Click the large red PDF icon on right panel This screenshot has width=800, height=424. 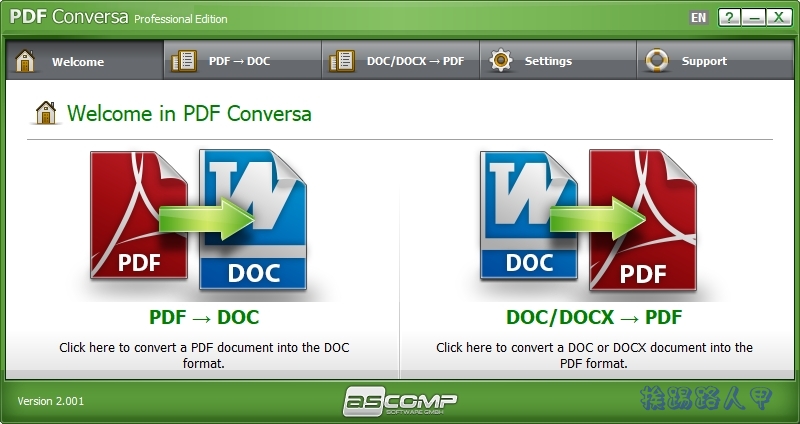(642, 221)
